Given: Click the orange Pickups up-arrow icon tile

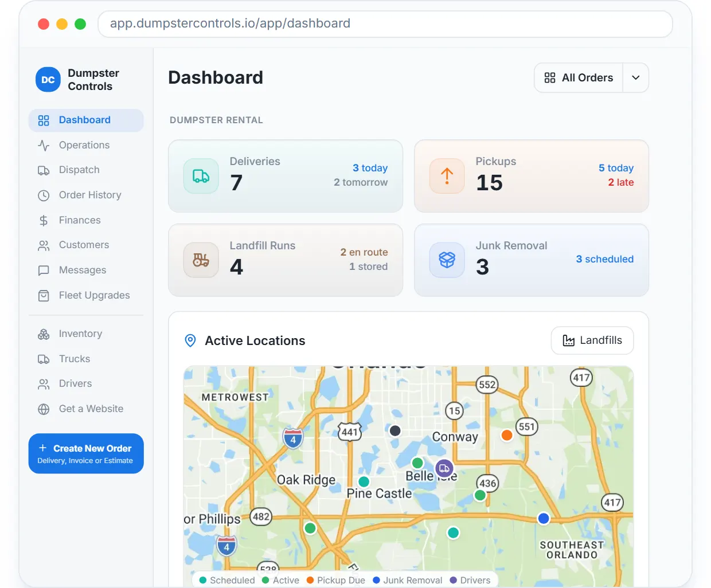Looking at the screenshot, I should [447, 176].
